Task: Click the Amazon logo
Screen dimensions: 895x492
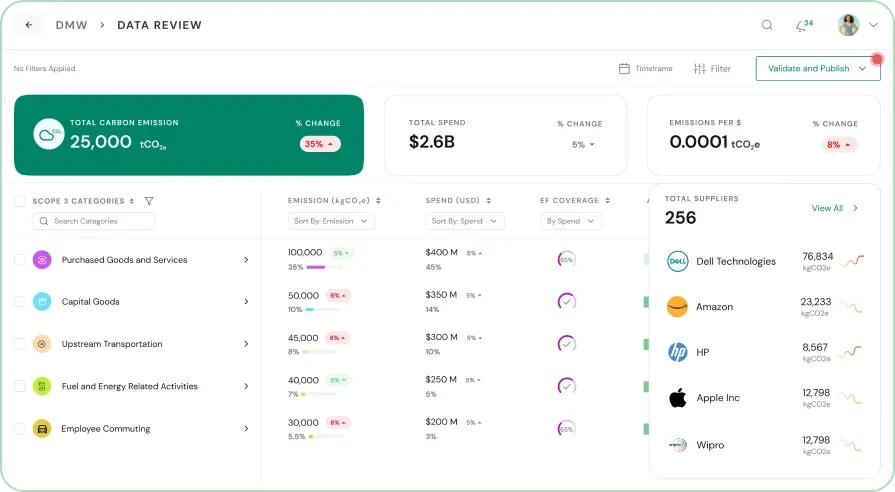Action: [678, 307]
